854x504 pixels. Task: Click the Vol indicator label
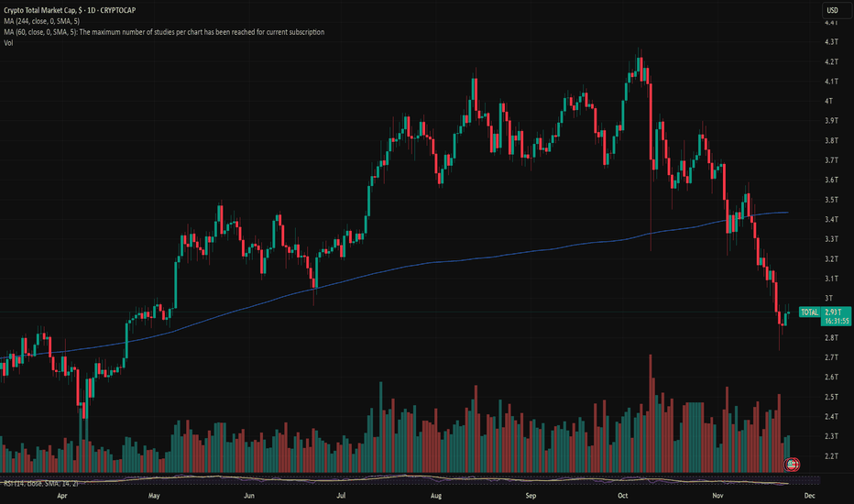pos(8,43)
